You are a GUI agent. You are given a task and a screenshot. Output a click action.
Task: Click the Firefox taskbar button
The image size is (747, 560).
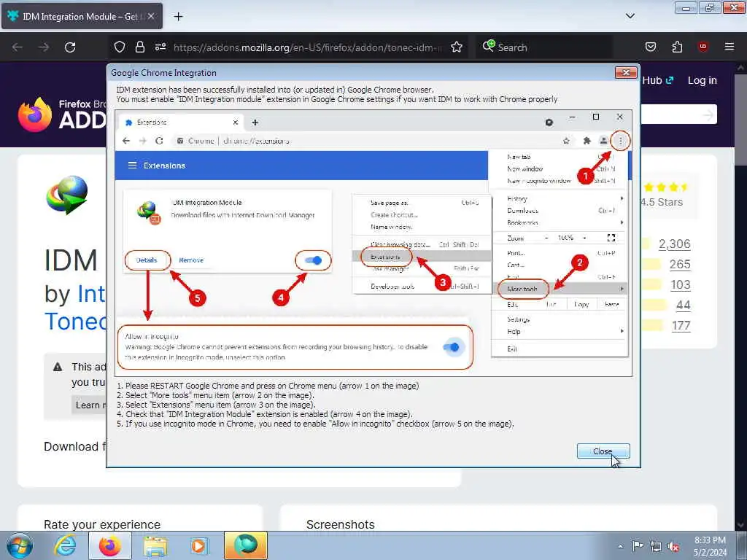[110, 545]
